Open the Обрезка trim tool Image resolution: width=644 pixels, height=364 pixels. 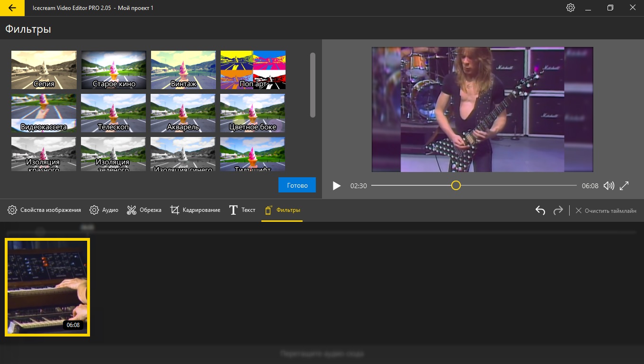point(144,210)
